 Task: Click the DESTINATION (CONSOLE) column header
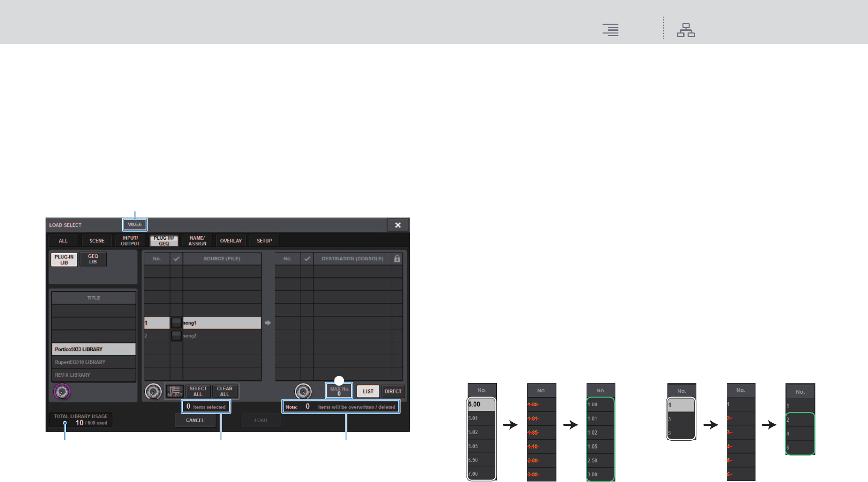pyautogui.click(x=353, y=259)
